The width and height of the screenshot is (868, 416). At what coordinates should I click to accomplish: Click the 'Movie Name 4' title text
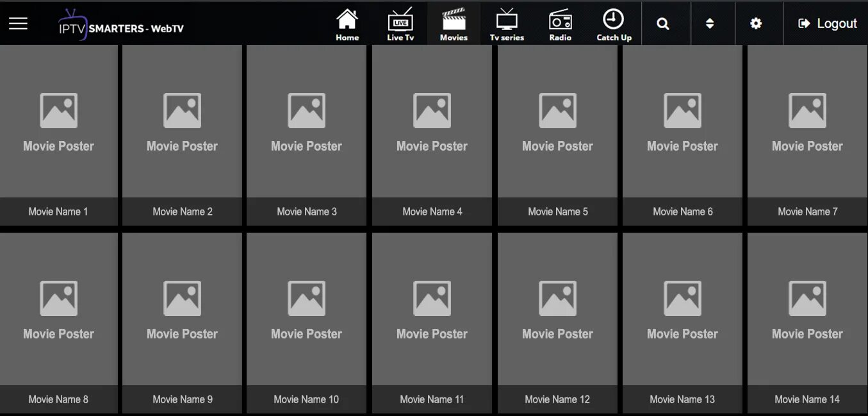[432, 212]
